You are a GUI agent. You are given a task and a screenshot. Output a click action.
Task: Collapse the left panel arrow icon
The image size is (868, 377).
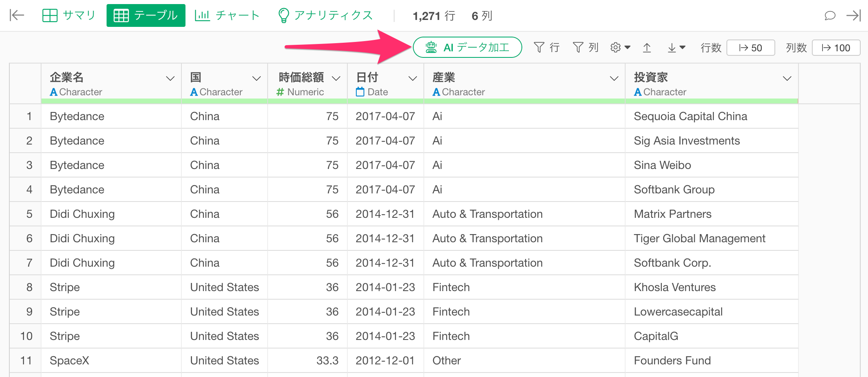tap(17, 15)
